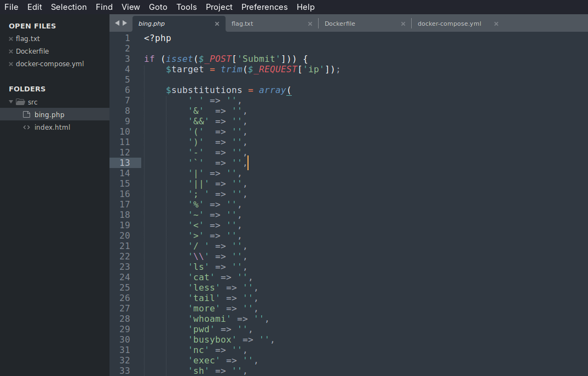Image resolution: width=588 pixels, height=376 pixels.
Task: Open the File menu
Action: click(11, 7)
